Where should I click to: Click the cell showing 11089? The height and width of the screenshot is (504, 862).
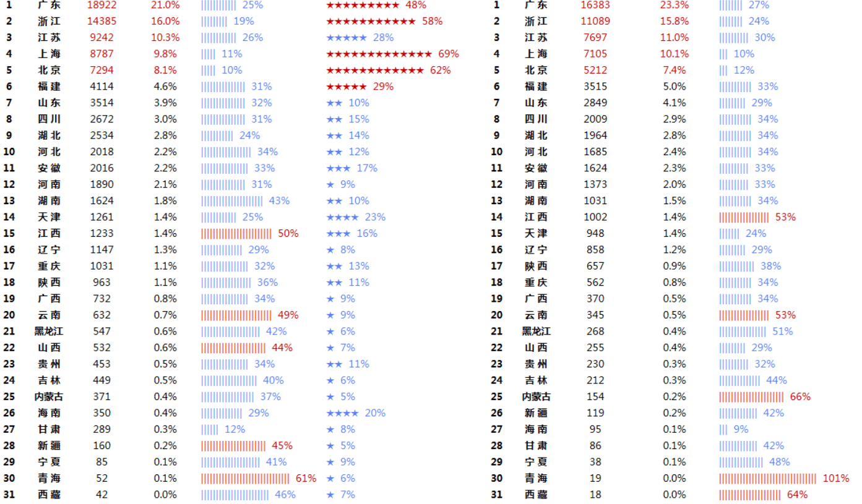[x=595, y=21]
